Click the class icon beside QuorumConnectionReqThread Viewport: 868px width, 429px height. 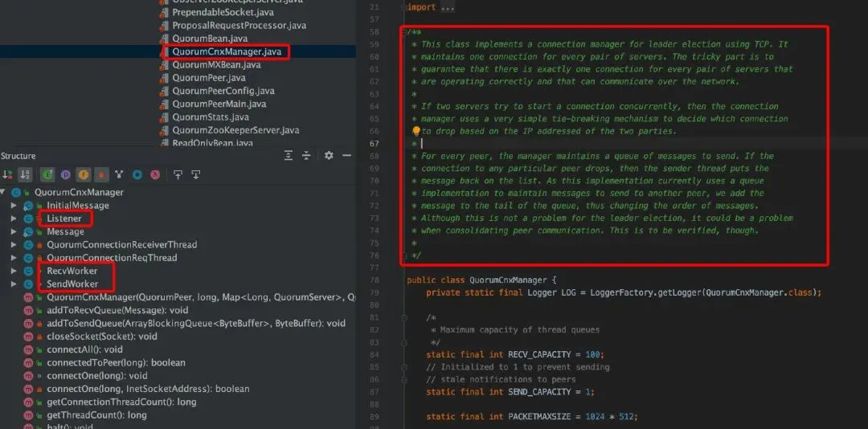[x=28, y=258]
